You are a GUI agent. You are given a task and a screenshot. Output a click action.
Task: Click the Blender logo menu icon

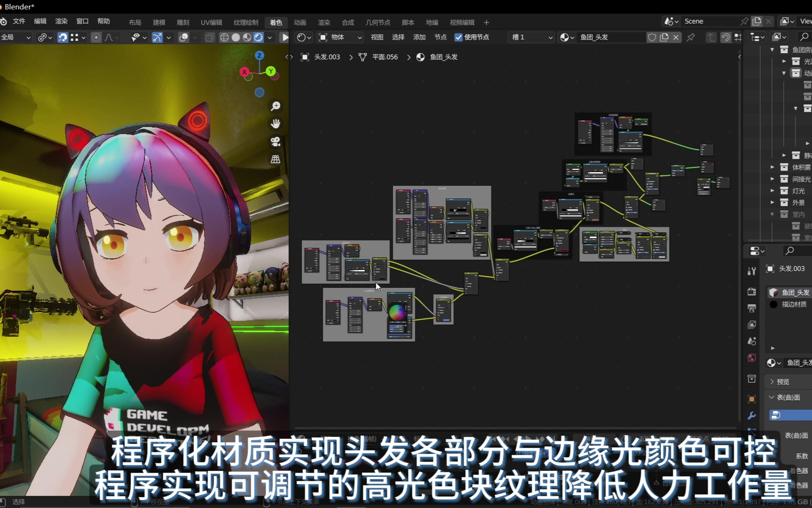click(x=4, y=21)
